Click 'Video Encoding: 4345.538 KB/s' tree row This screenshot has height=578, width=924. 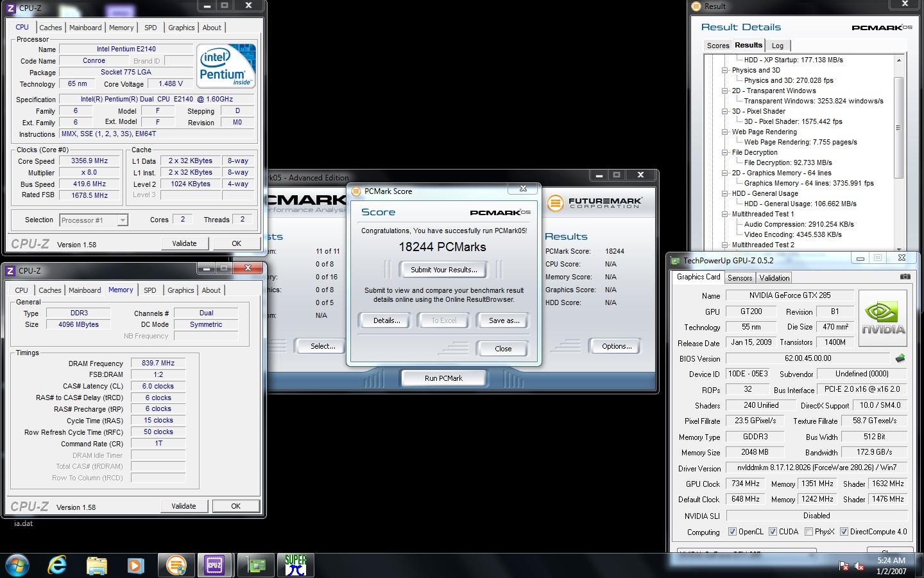pos(792,234)
